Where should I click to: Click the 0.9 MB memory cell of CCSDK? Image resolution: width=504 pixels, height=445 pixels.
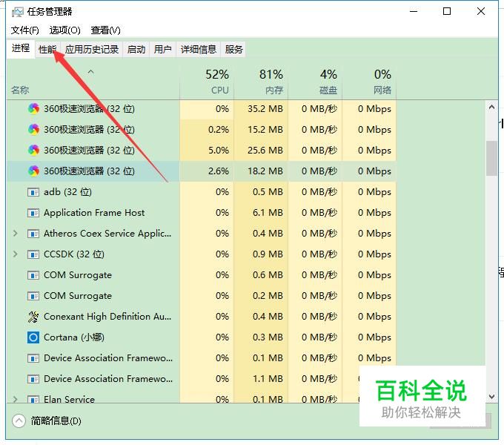pos(261,254)
